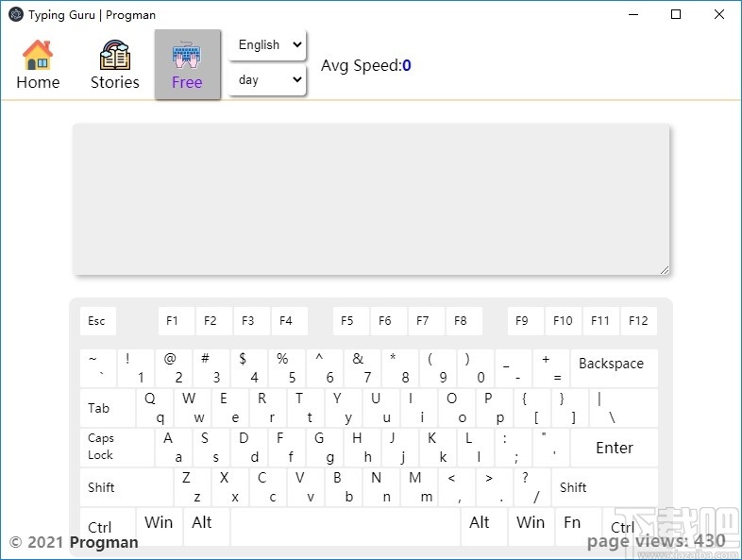Click the F9 key
The width and height of the screenshot is (742, 560).
[x=525, y=321]
